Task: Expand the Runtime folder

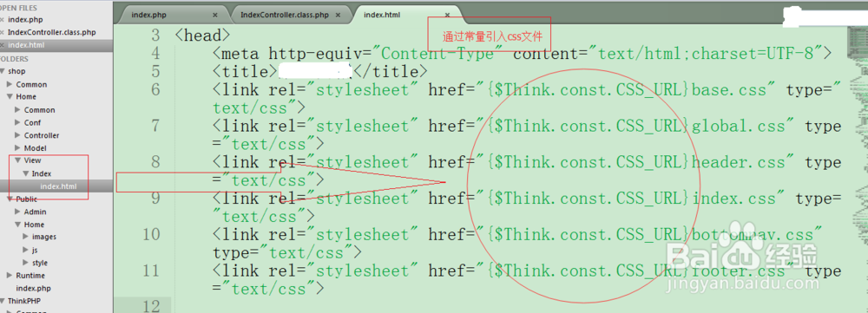Action: point(10,276)
